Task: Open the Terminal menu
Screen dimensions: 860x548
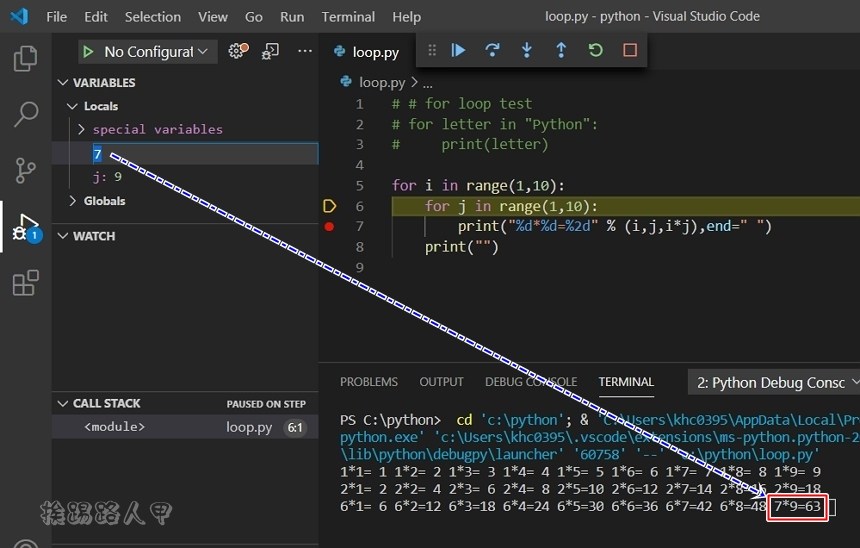Action: 348,17
